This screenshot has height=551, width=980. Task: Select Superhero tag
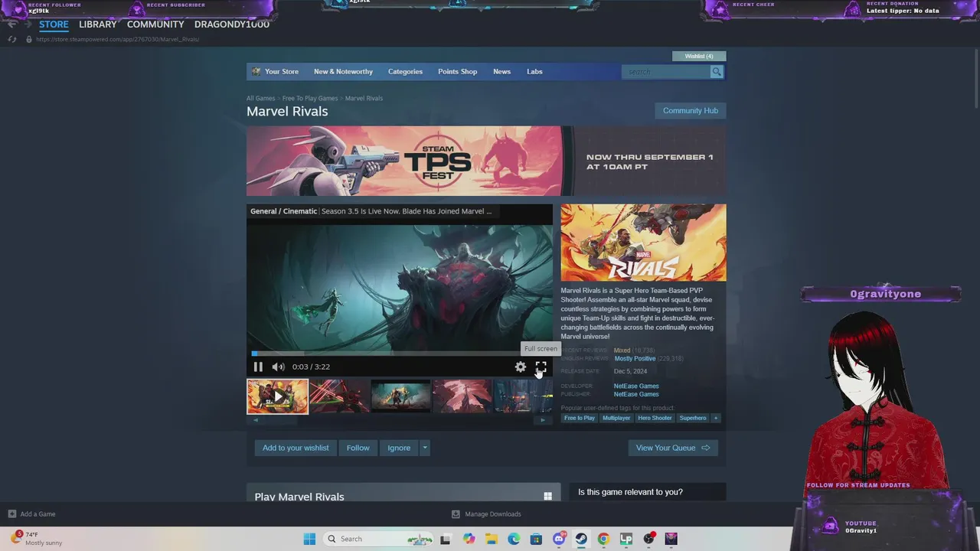[693, 418]
